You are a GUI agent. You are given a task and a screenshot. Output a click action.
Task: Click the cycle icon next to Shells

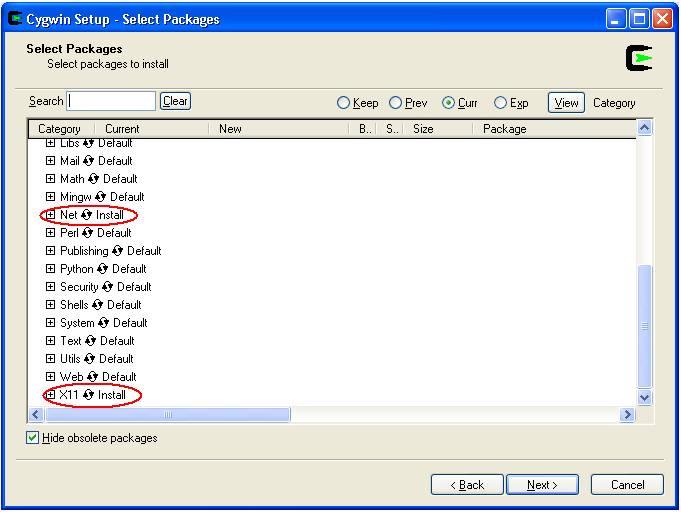97,305
